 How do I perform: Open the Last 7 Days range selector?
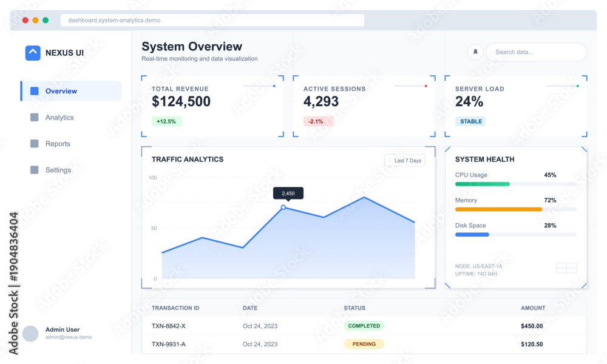(405, 161)
